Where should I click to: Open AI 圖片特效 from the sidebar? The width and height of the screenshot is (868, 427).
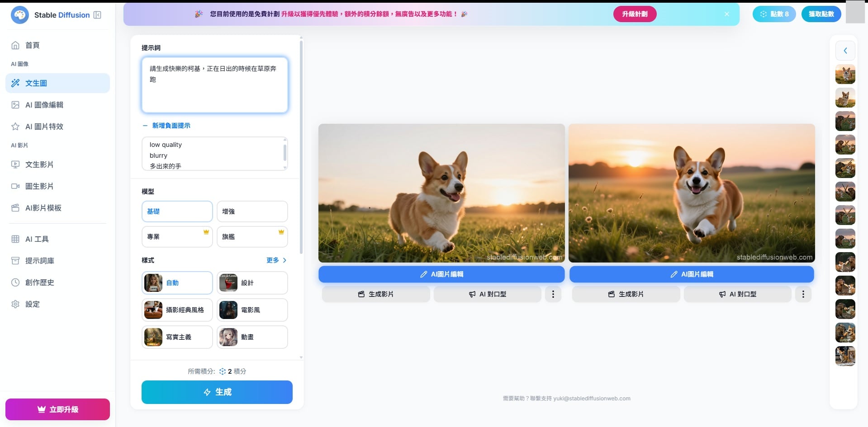(x=44, y=127)
